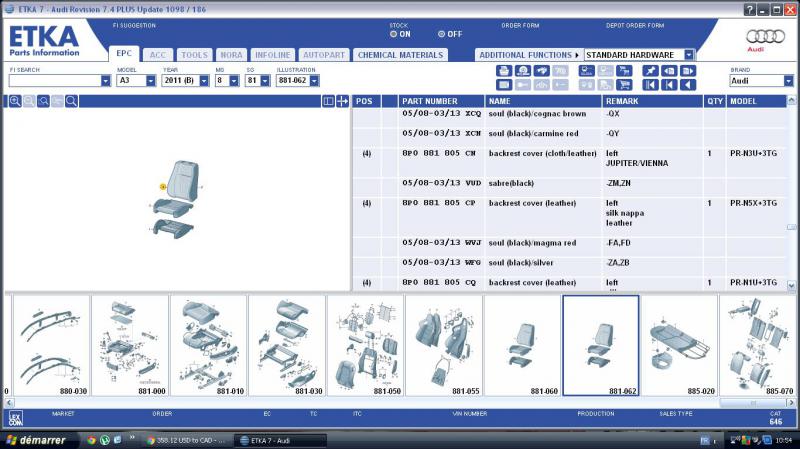
Task: Click the zoom-region magnifier icon
Action: (43, 101)
